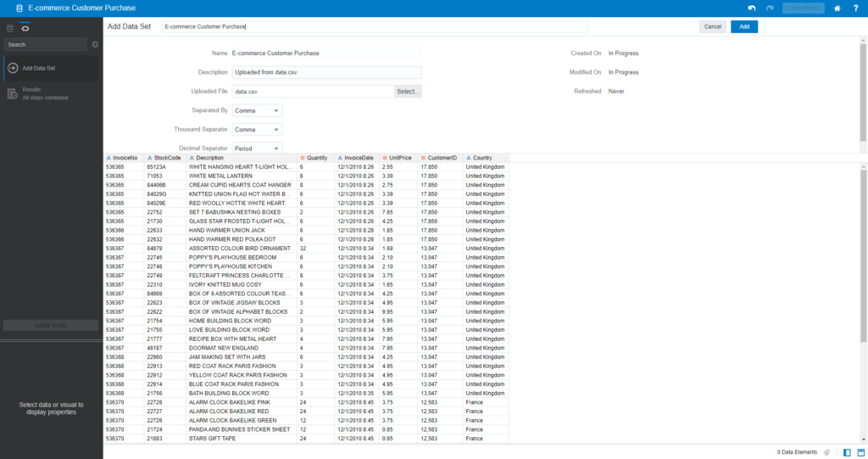Click the WHITE METAL LANTERN cell
The width and height of the screenshot is (868, 459).
pos(242,176)
